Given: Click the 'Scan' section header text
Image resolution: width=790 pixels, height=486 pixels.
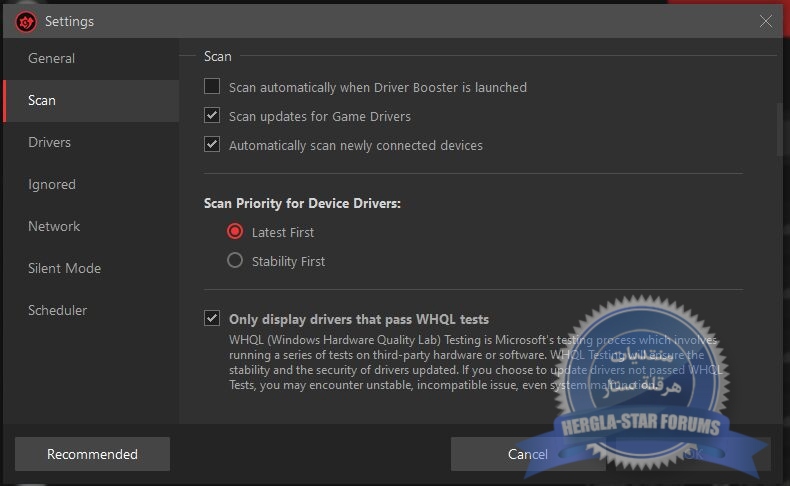Looking at the screenshot, I should click(218, 56).
